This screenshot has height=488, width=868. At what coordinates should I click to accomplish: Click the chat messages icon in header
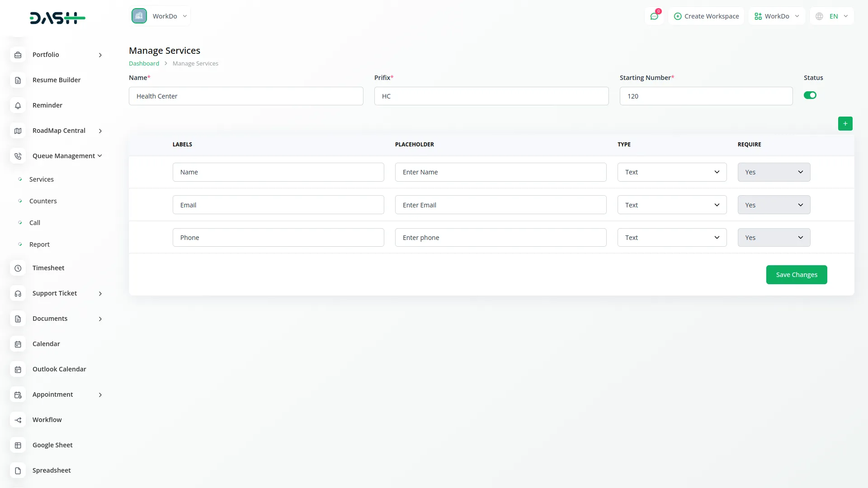[x=654, y=16]
